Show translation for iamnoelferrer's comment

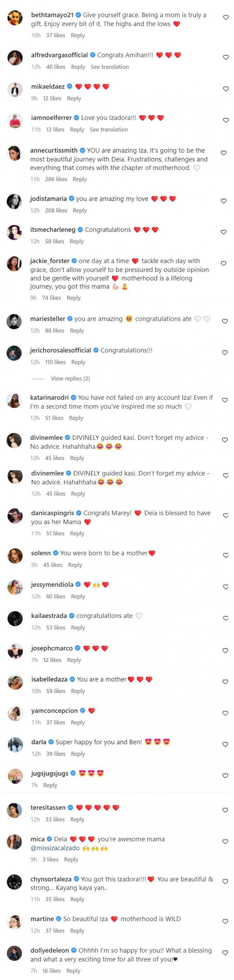click(x=109, y=130)
